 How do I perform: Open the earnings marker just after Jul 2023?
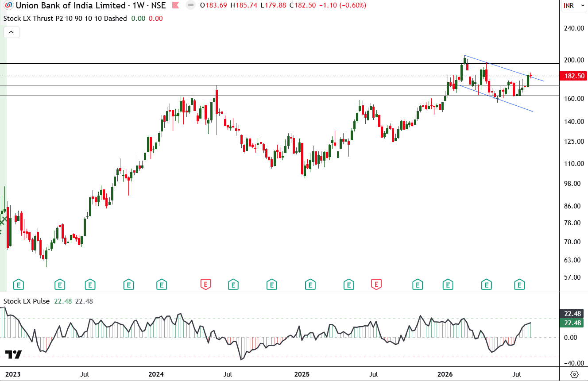click(x=90, y=284)
